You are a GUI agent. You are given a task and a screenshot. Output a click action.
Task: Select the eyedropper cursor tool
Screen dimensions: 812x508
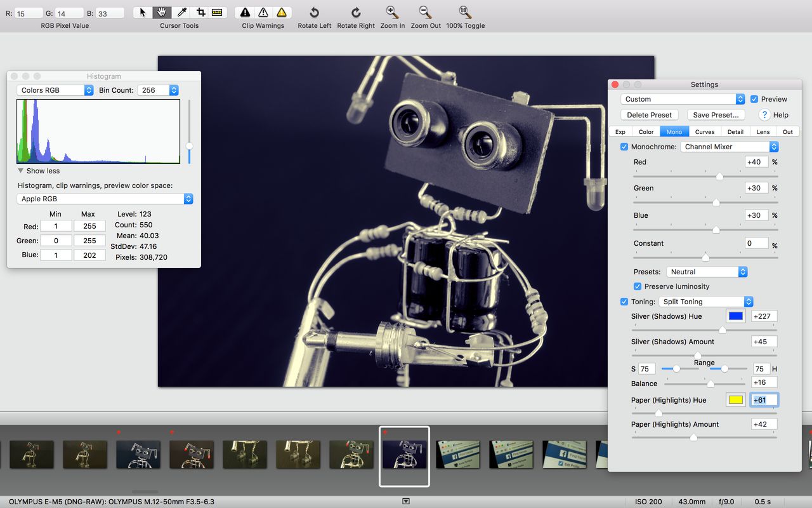pyautogui.click(x=181, y=12)
